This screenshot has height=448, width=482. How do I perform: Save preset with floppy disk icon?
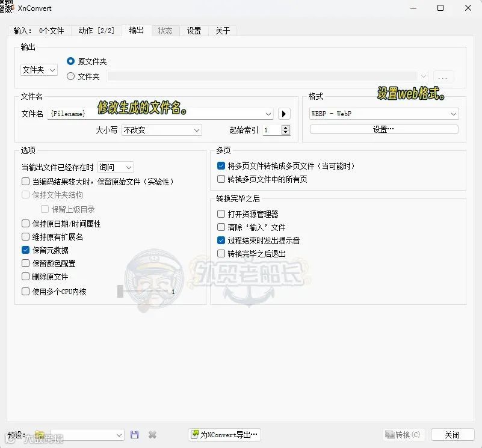(x=135, y=435)
